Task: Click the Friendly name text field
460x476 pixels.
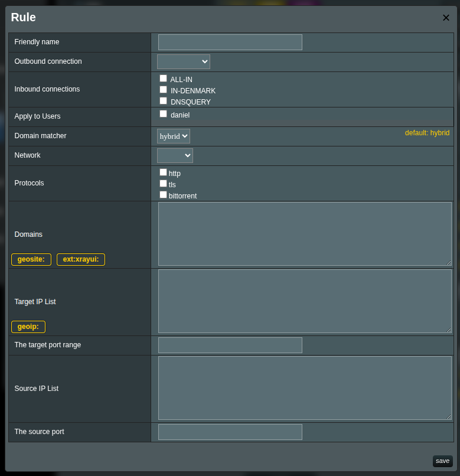Action: [x=230, y=42]
